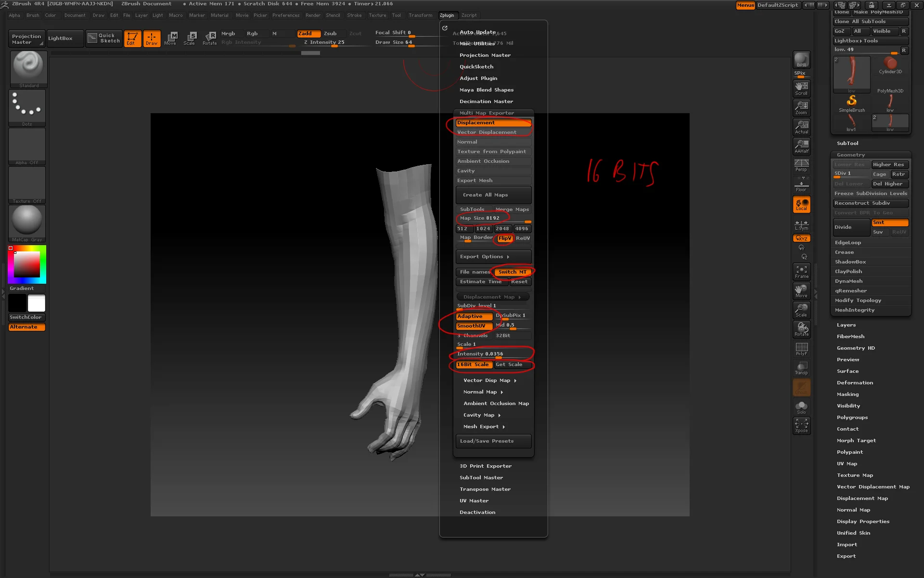Click the Create All Maps button
924x578 pixels.
tap(493, 195)
